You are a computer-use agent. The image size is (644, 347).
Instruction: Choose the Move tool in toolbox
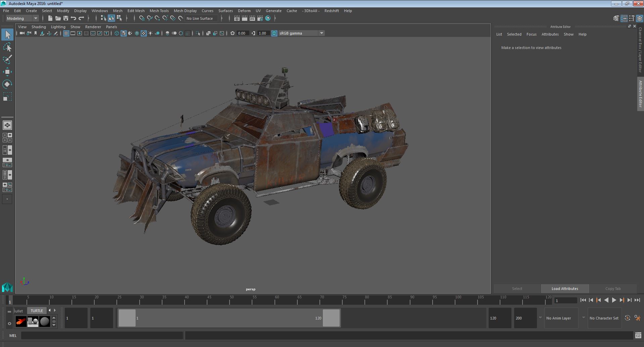7,72
